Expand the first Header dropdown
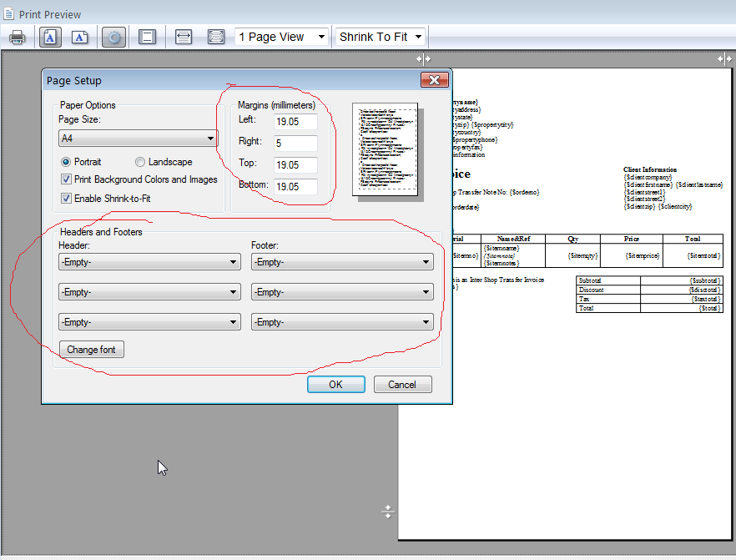The width and height of the screenshot is (736, 560). coord(149,262)
